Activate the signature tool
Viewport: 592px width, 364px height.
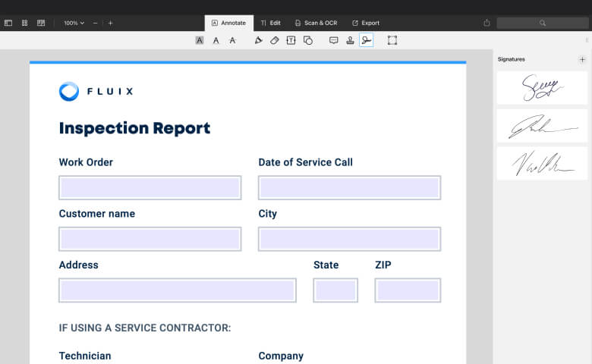tap(367, 40)
